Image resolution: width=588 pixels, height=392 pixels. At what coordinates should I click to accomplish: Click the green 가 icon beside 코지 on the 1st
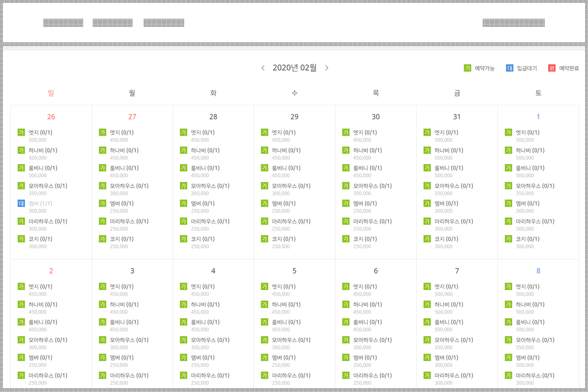(x=508, y=239)
